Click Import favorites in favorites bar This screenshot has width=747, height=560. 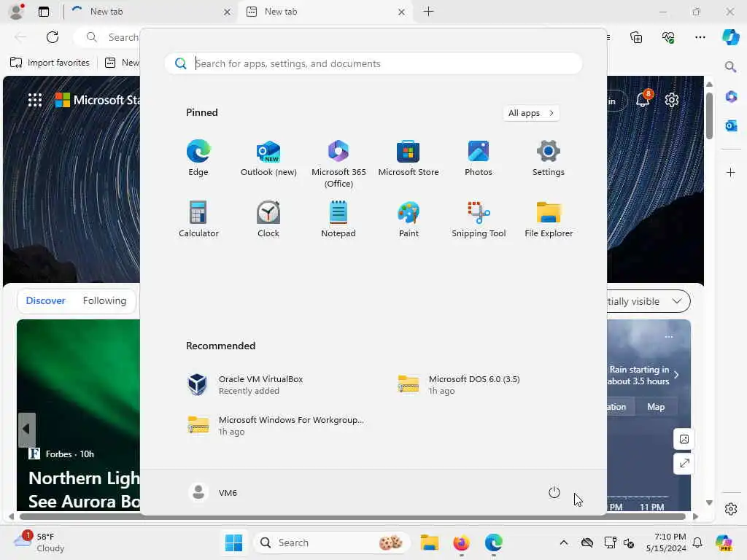[50, 63]
